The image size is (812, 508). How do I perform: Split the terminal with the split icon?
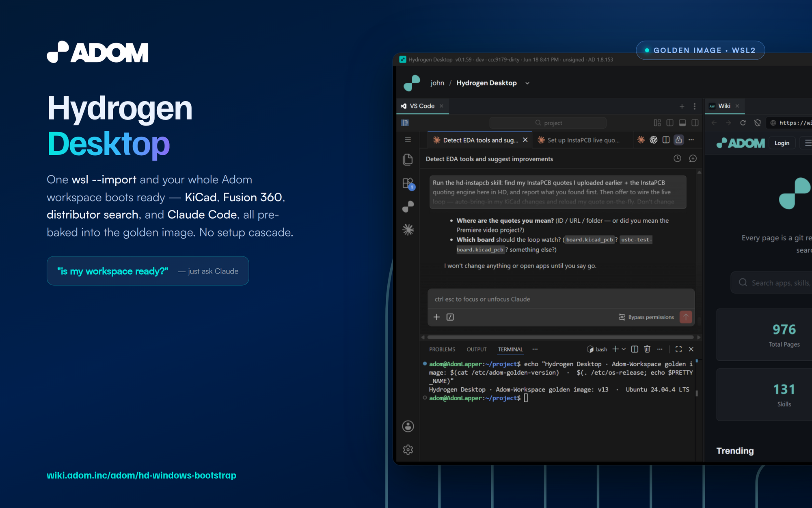click(x=635, y=349)
